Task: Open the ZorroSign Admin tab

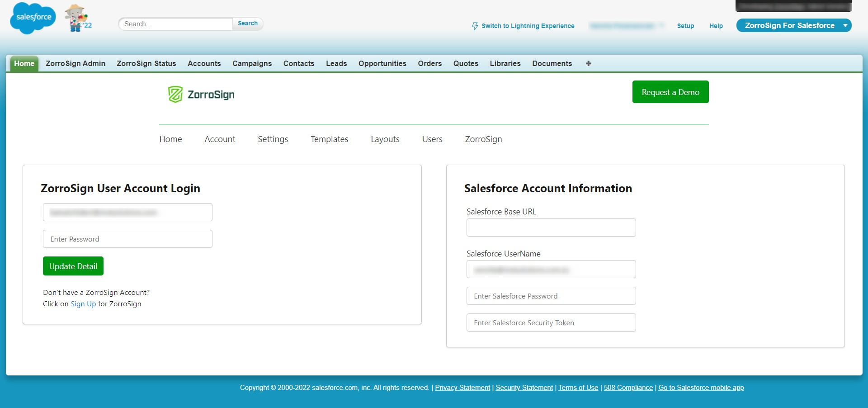Action: coord(75,63)
